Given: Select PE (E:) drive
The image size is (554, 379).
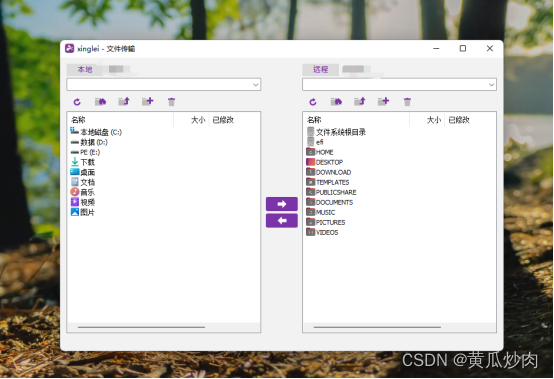Looking at the screenshot, I should click(x=85, y=152).
